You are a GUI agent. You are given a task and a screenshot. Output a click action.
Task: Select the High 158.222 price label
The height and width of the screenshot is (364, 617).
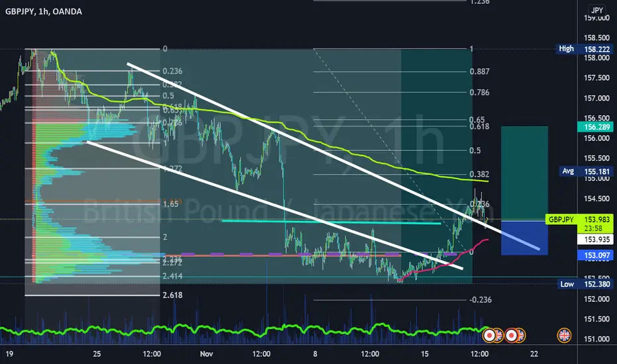coord(584,49)
